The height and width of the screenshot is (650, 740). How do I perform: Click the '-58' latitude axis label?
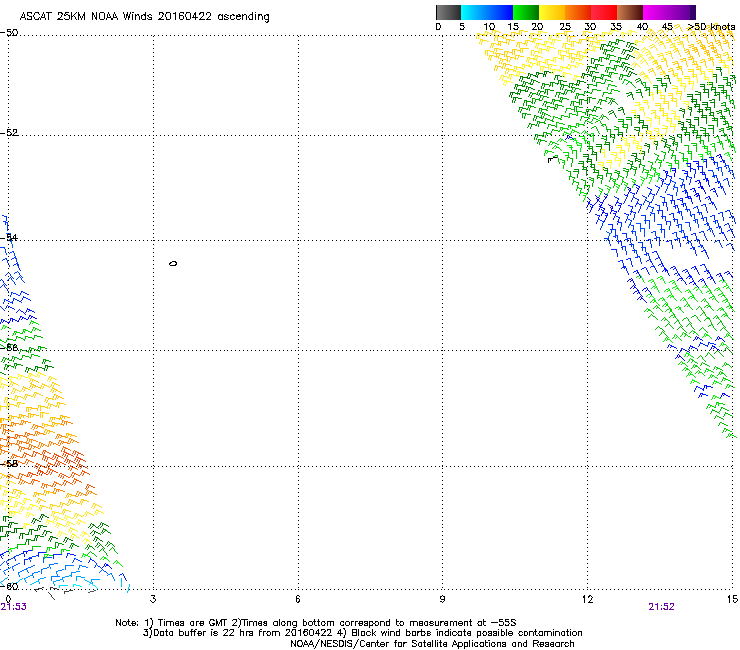pyautogui.click(x=10, y=464)
